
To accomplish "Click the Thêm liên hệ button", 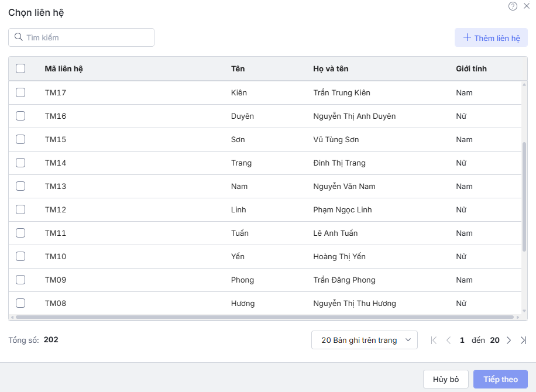I will 491,38.
